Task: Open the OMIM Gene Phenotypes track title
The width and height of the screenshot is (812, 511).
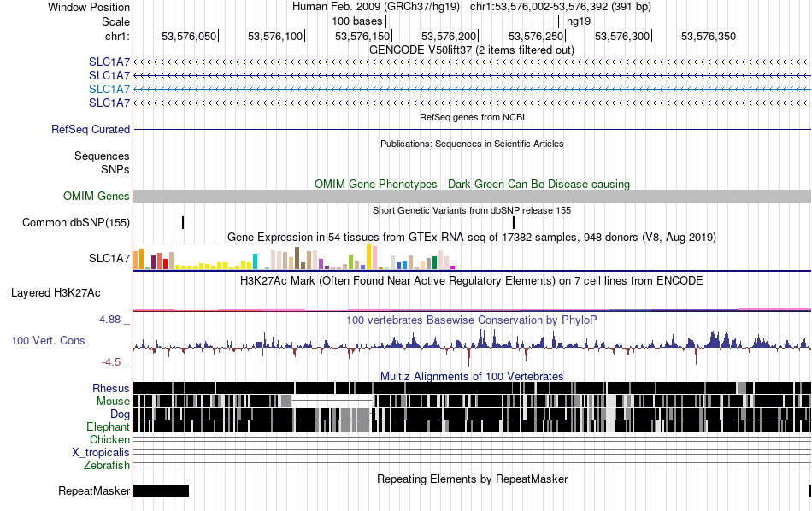Action: (x=472, y=184)
